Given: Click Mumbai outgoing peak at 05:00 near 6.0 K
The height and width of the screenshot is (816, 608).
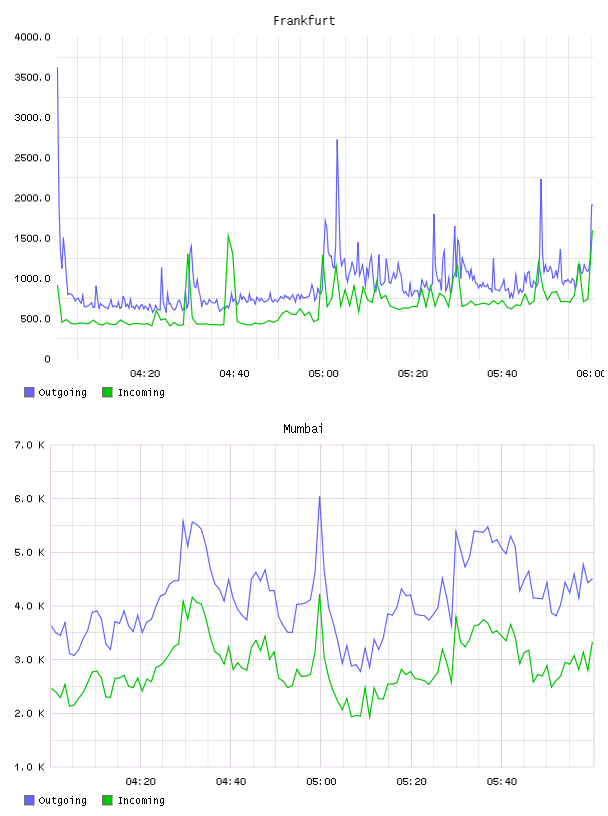Looking at the screenshot, I should coord(320,496).
